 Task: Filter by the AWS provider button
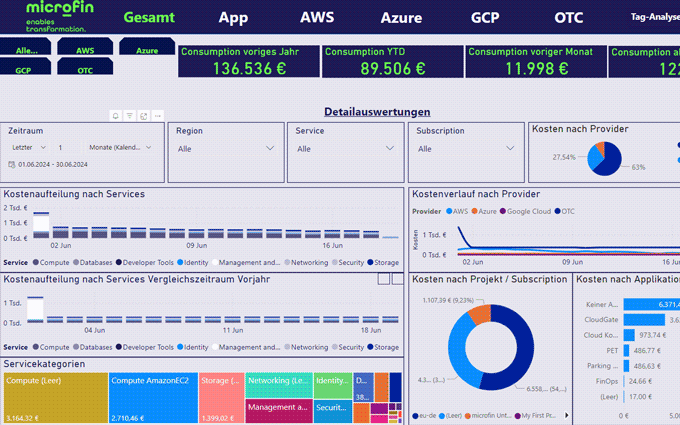click(85, 47)
